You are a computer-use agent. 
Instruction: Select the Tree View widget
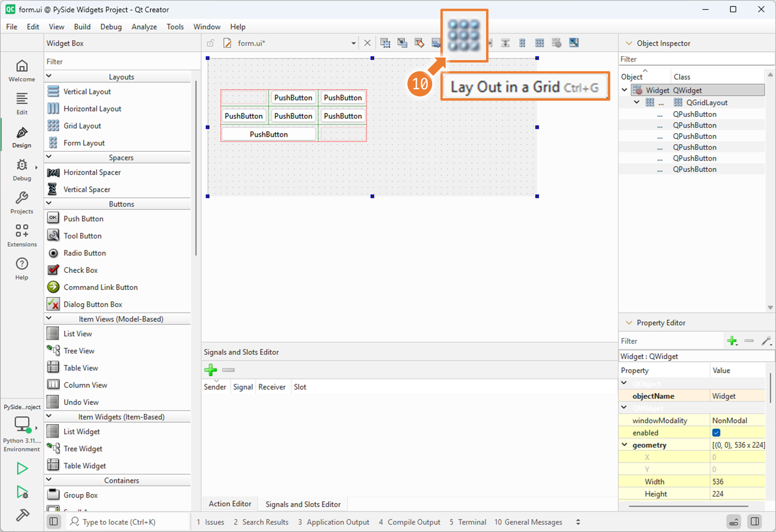(x=79, y=351)
